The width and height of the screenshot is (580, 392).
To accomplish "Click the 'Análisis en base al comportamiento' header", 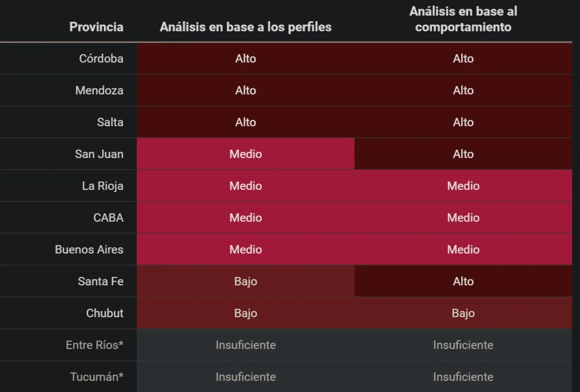I will click(463, 19).
